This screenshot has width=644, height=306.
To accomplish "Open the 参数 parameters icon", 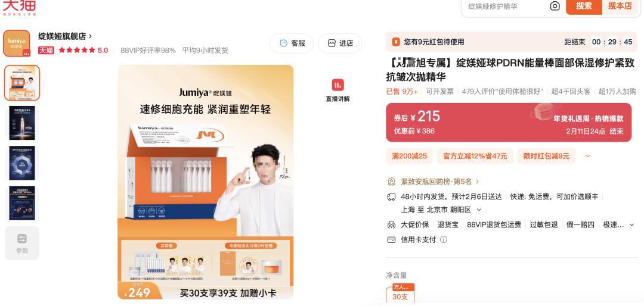I will [x=22, y=243].
